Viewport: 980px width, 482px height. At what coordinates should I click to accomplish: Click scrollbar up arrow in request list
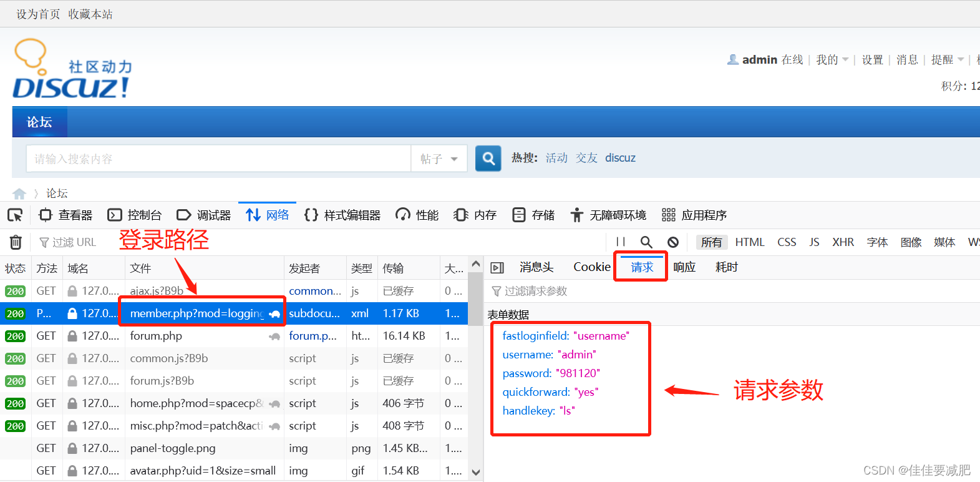pyautogui.click(x=476, y=264)
